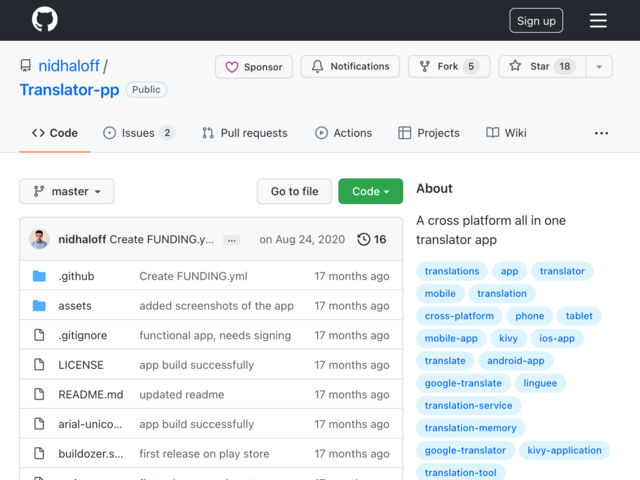Click the nidhaloff commit author avatar
This screenshot has height=480, width=640.
(x=39, y=239)
